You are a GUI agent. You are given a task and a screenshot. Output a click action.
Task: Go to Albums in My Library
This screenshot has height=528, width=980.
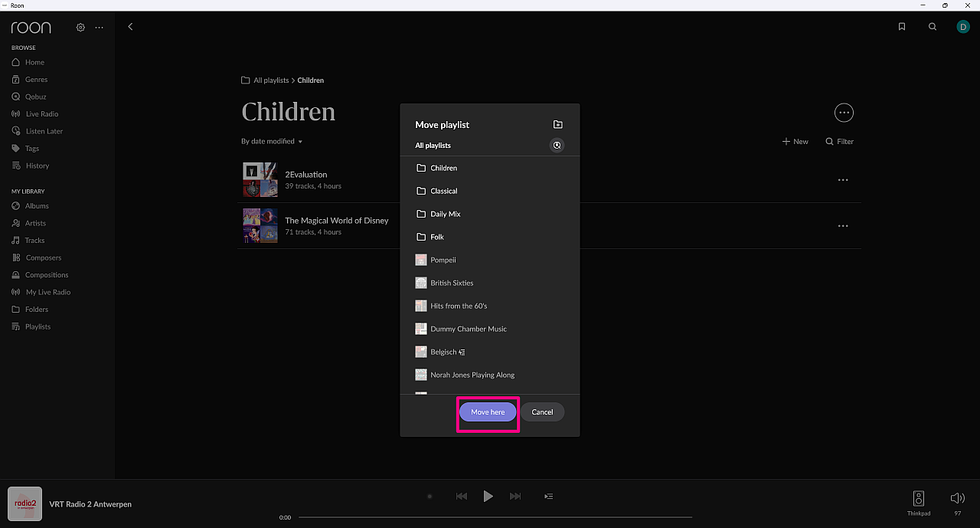tap(37, 206)
